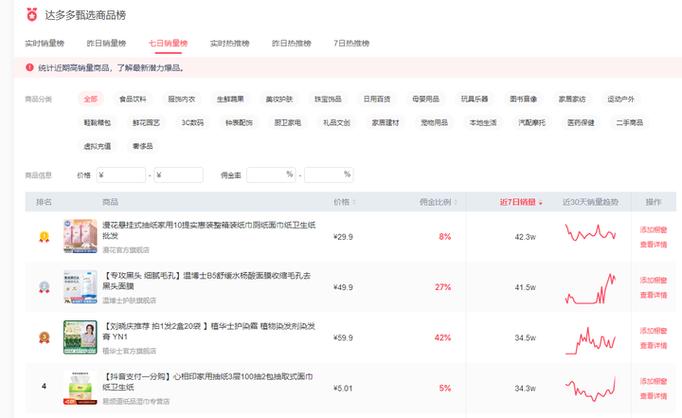The image size is (682, 418).
Task: Filter by 生鲜蔬果 category
Action: (x=230, y=99)
